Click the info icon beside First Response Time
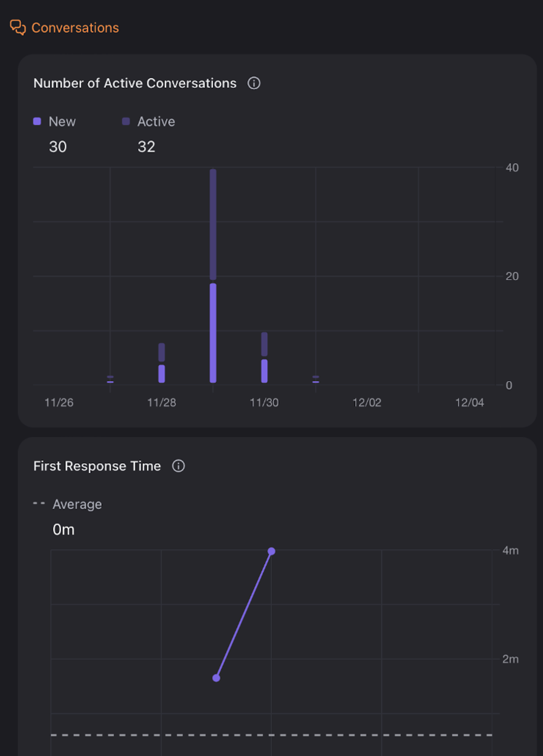This screenshot has height=756, width=543. pyautogui.click(x=178, y=466)
